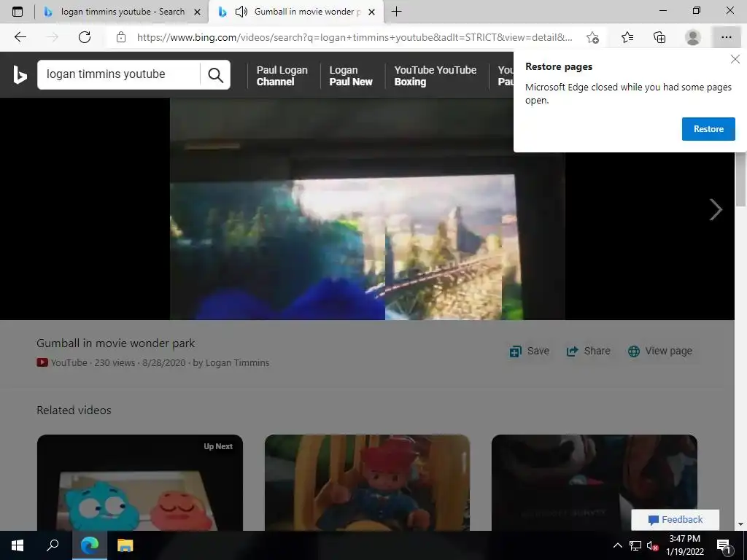Image resolution: width=747 pixels, height=560 pixels.
Task: View site information lock icon
Action: pyautogui.click(x=121, y=37)
